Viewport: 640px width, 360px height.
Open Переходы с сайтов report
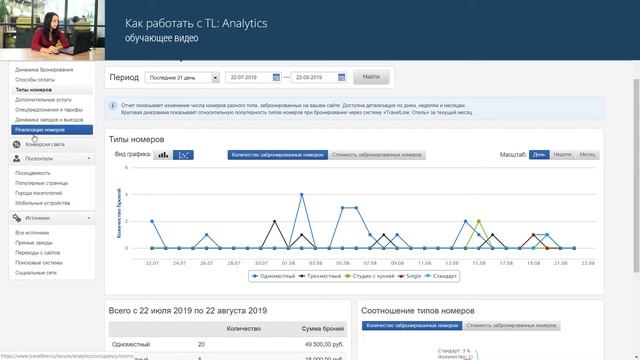[38, 253]
